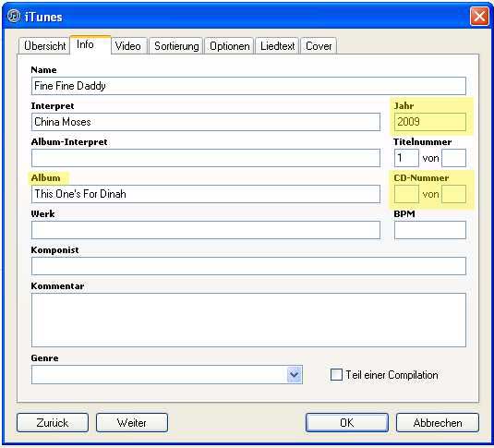Click the iTunes logo icon in title bar
The width and height of the screenshot is (494, 448).
coord(14,16)
